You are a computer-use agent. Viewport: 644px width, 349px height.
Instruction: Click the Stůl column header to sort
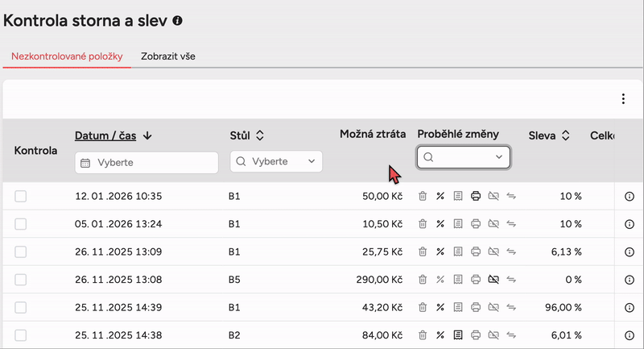coord(246,135)
